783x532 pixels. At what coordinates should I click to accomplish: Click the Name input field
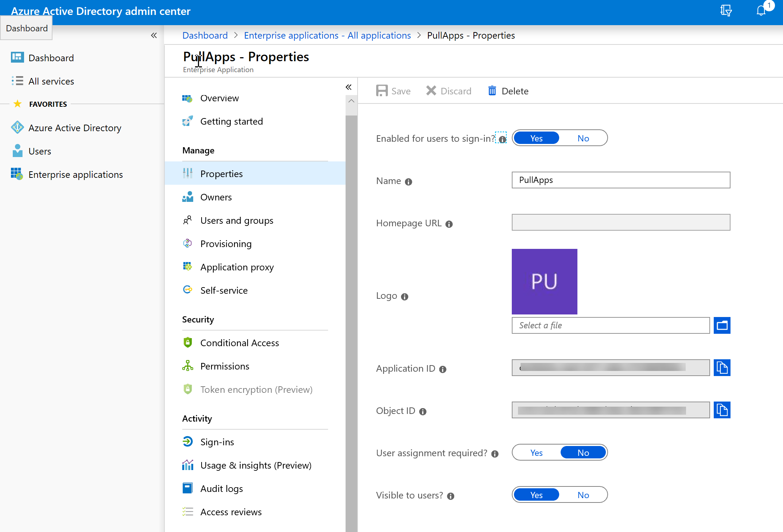621,180
